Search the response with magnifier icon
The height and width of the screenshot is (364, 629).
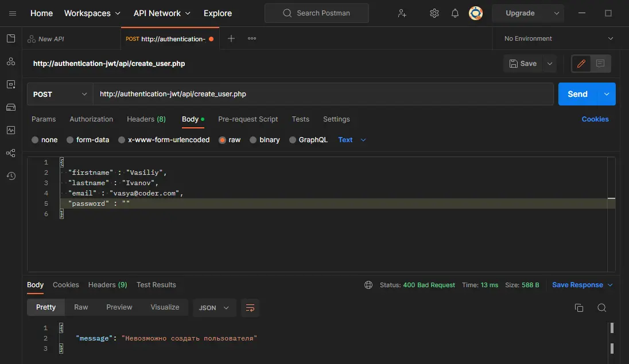tap(601, 308)
